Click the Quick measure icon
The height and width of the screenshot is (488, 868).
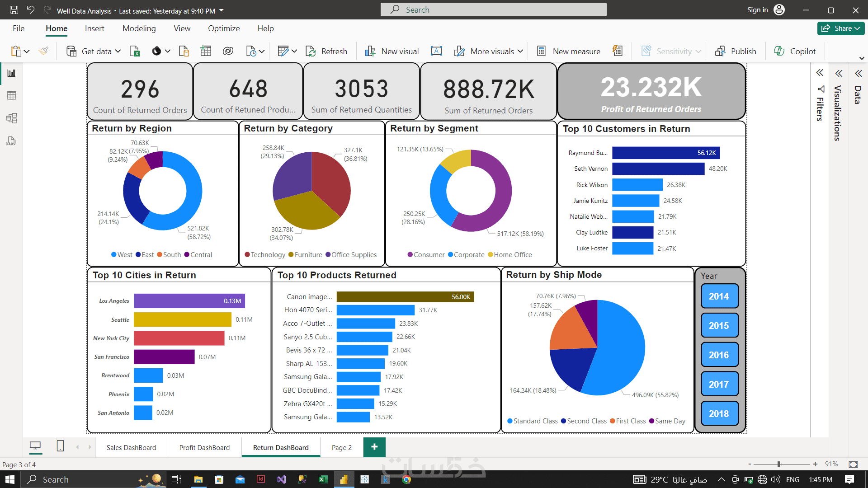[x=617, y=51]
